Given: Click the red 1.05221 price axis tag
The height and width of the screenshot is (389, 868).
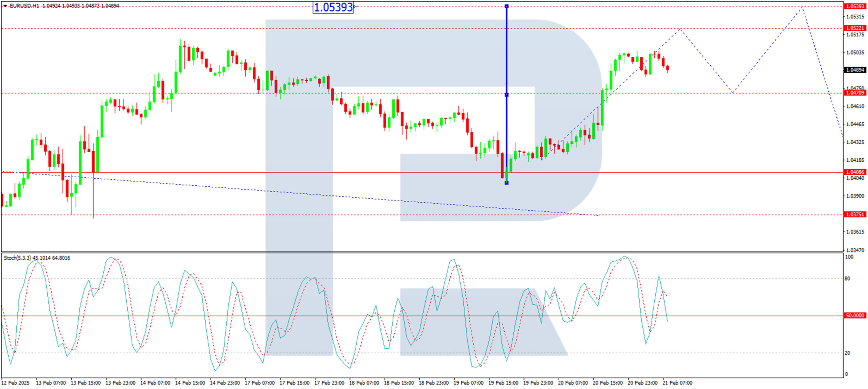Looking at the screenshot, I should pos(855,28).
